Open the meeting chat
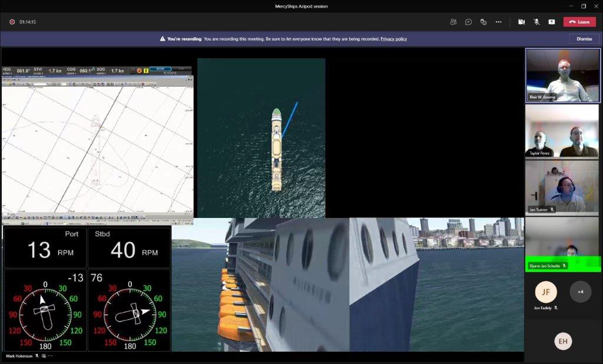Screen dimensions: 603x364 coord(468,22)
